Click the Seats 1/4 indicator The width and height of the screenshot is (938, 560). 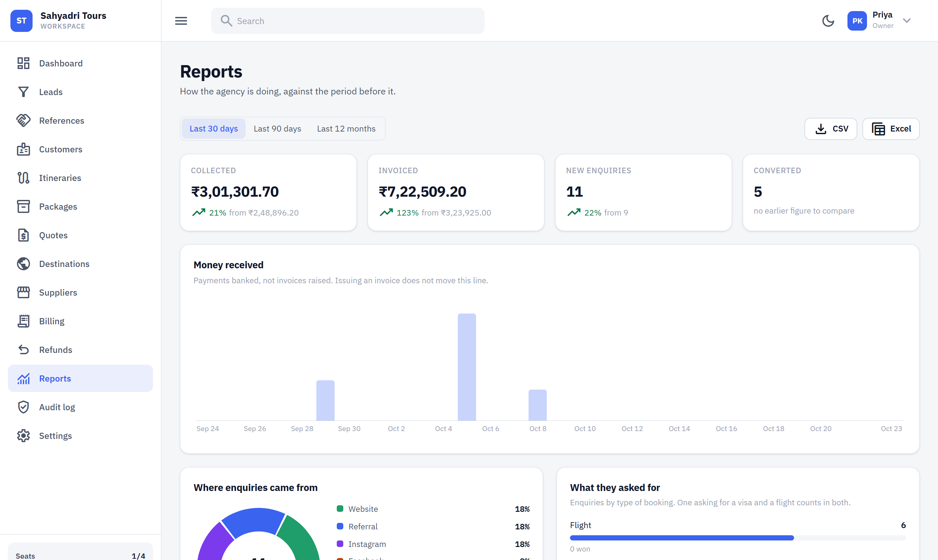80,555
